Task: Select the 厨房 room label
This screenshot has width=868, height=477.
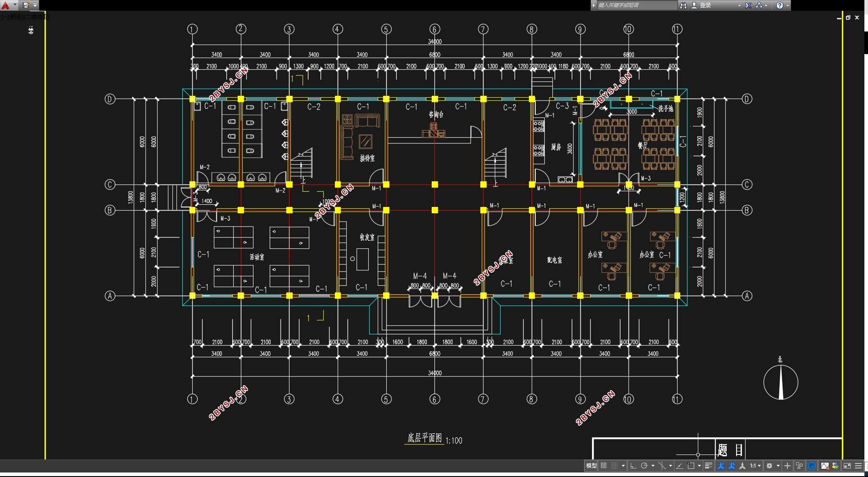Action: (x=556, y=147)
